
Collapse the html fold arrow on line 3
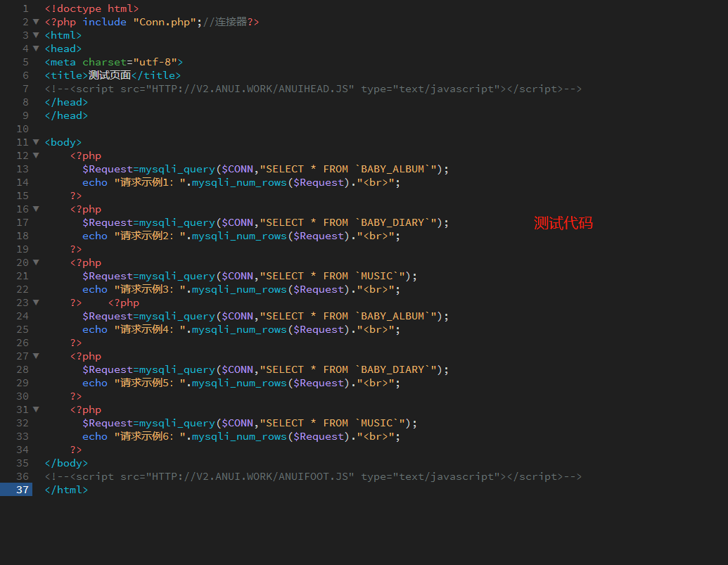pos(36,35)
